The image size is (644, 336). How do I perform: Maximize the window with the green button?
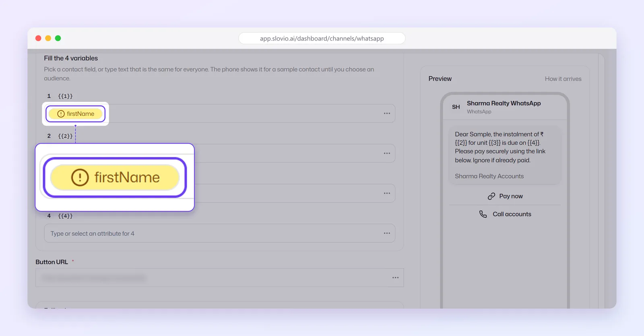click(x=58, y=38)
